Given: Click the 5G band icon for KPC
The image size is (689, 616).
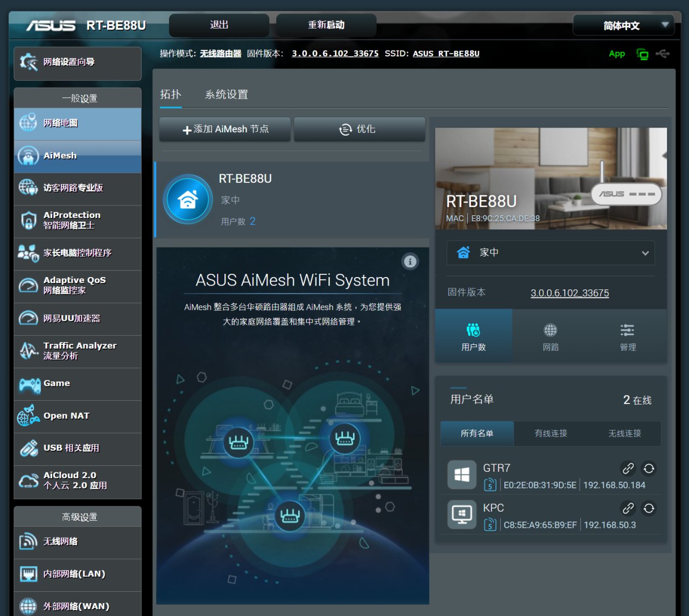Looking at the screenshot, I should pos(490,525).
